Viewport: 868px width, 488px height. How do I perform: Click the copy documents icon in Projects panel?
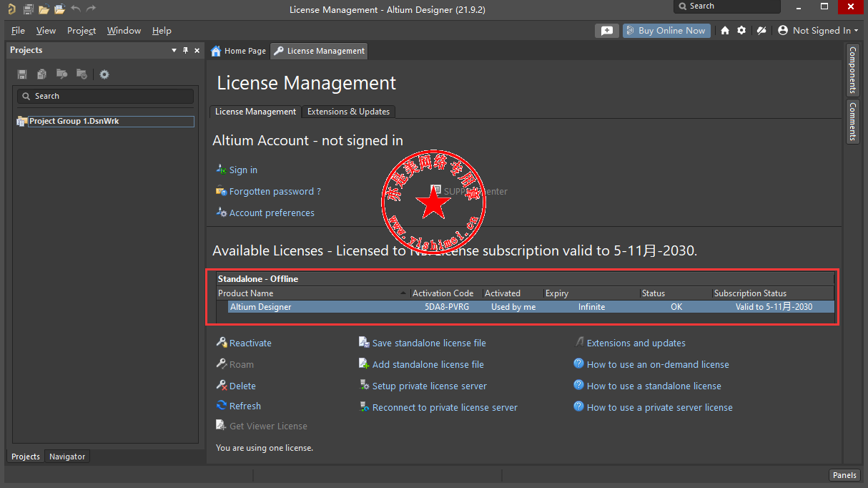(42, 74)
